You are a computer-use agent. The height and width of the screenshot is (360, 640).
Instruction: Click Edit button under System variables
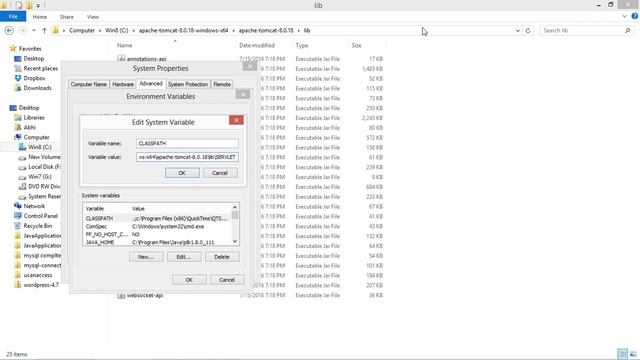[184, 257]
